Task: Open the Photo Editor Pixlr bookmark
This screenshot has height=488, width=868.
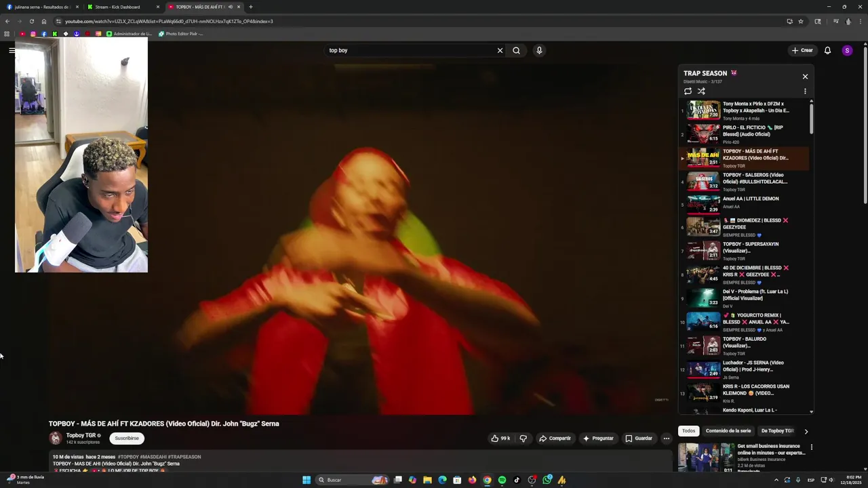Action: (180, 33)
